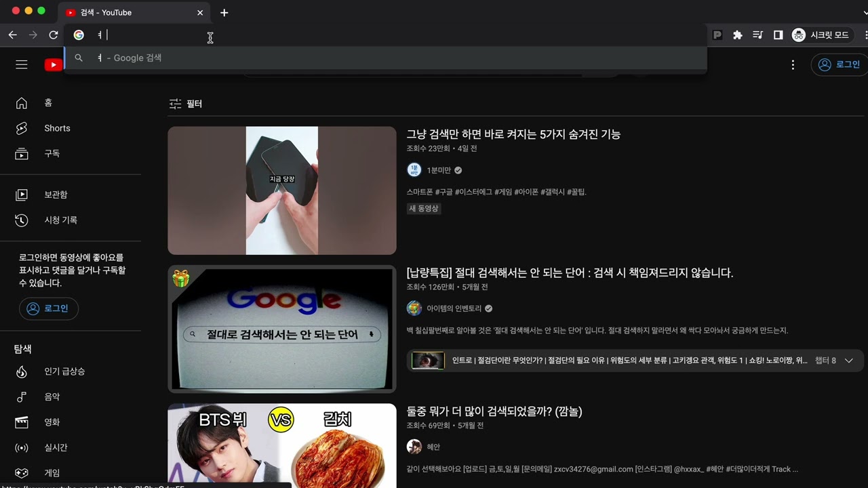Click the chapter preview thumbnail
This screenshot has width=868, height=488.
coord(428,361)
